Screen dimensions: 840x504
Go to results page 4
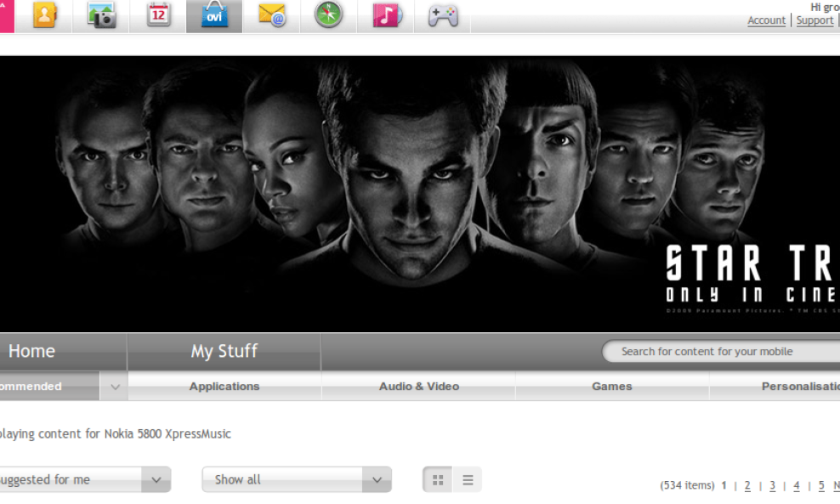[797, 485]
